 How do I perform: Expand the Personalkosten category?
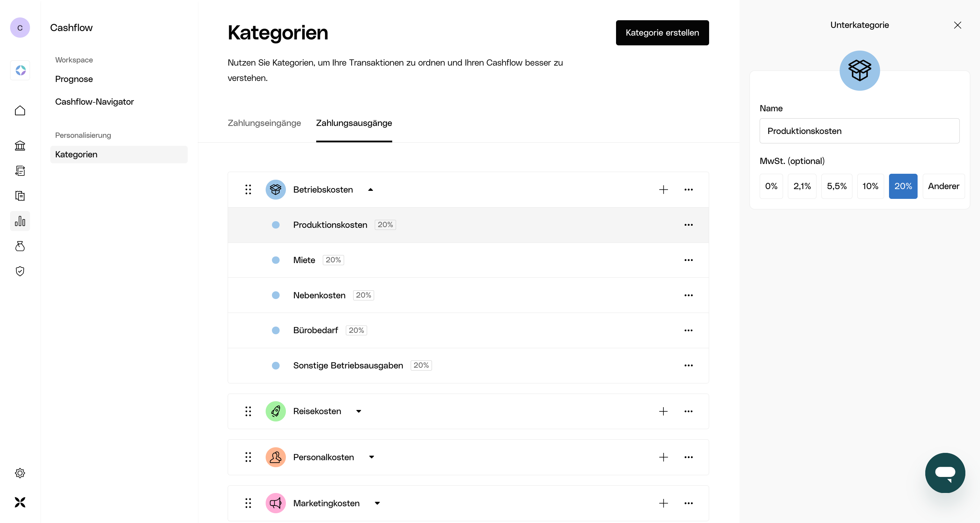point(371,457)
